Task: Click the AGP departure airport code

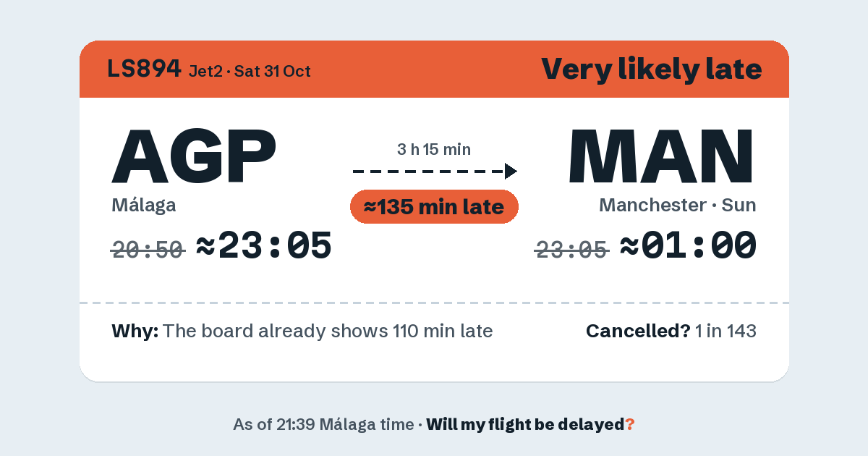Action: point(194,156)
